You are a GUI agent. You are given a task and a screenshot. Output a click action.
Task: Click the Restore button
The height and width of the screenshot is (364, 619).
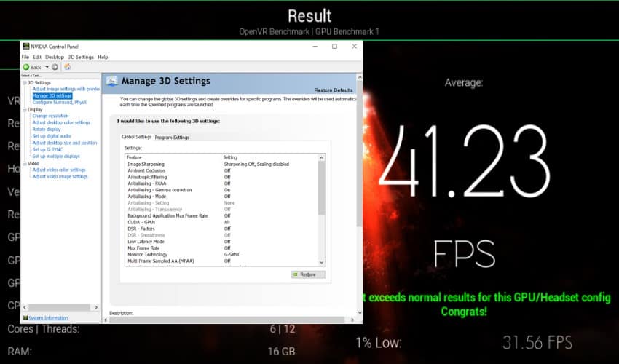point(308,274)
